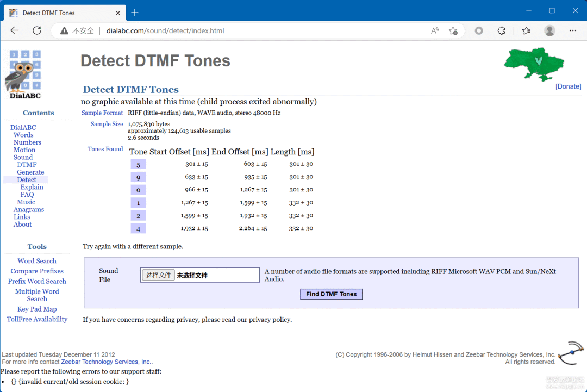Open a new browser tab
This screenshot has height=392, width=587.
135,13
